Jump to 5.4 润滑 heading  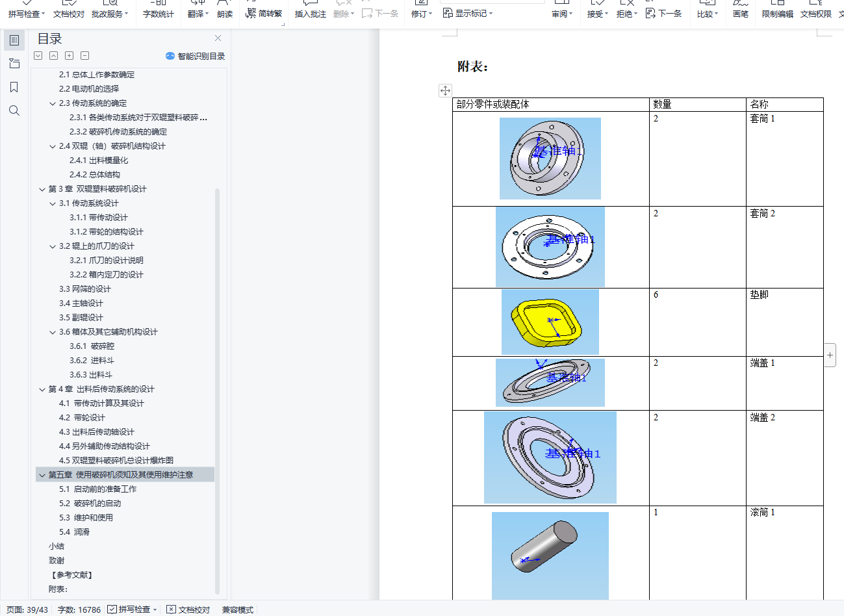[x=74, y=532]
